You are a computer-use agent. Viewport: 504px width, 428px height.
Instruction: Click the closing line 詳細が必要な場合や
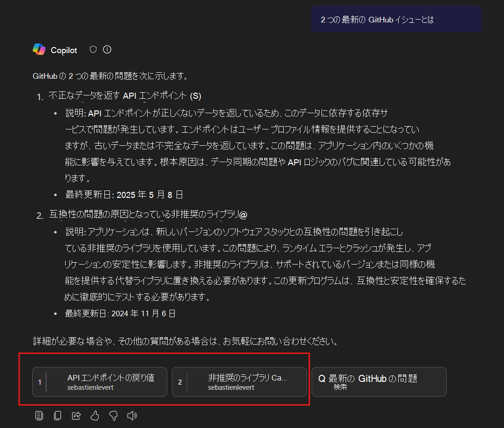185,341
